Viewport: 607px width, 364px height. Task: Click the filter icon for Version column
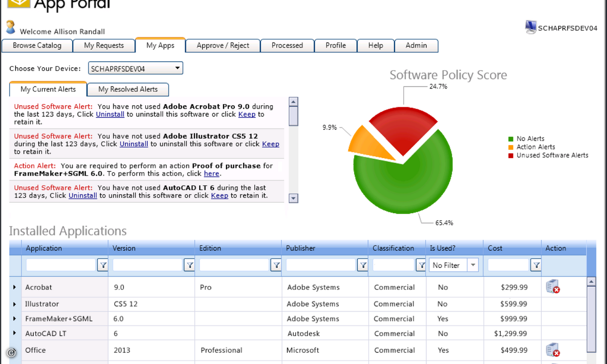[x=190, y=265]
